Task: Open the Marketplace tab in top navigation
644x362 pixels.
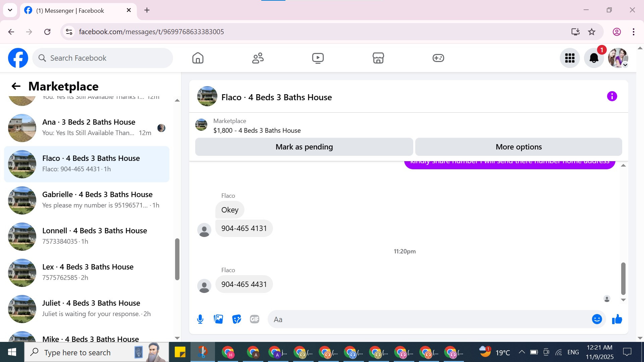Action: click(378, 58)
